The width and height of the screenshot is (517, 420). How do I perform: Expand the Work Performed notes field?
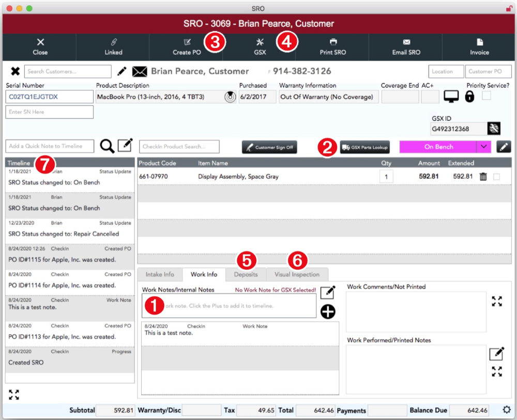point(497,371)
